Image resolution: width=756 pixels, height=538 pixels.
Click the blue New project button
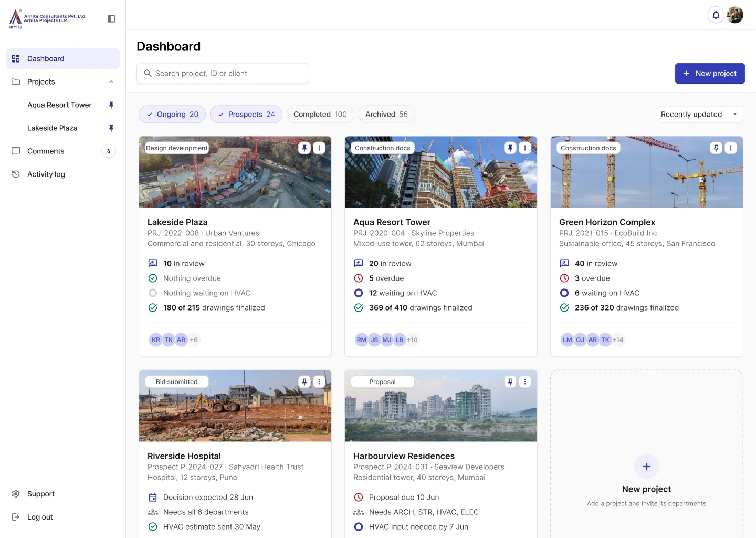(x=710, y=74)
